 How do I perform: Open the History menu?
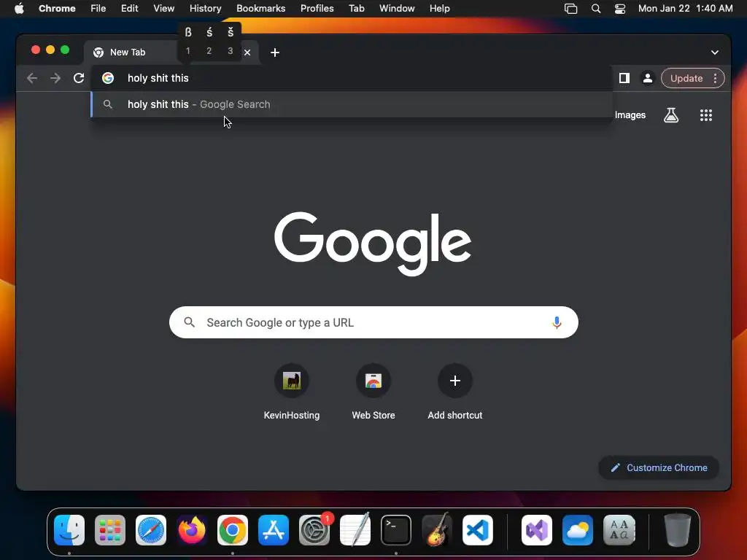click(205, 9)
